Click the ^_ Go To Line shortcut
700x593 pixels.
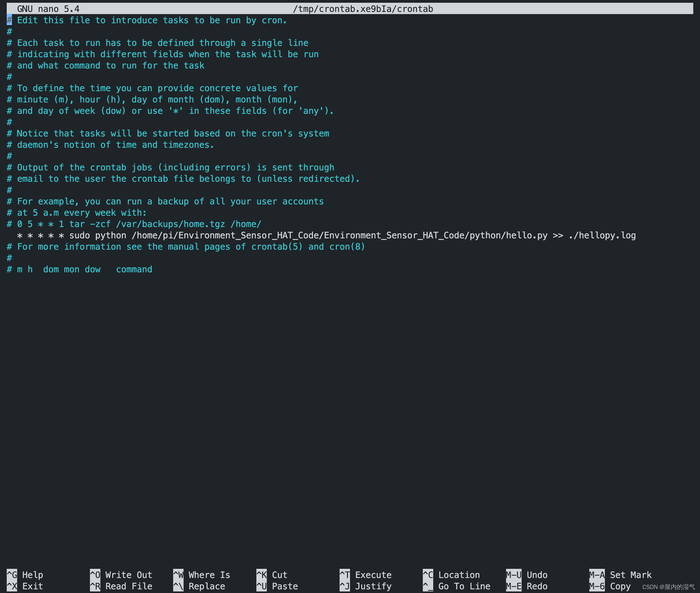(x=456, y=586)
